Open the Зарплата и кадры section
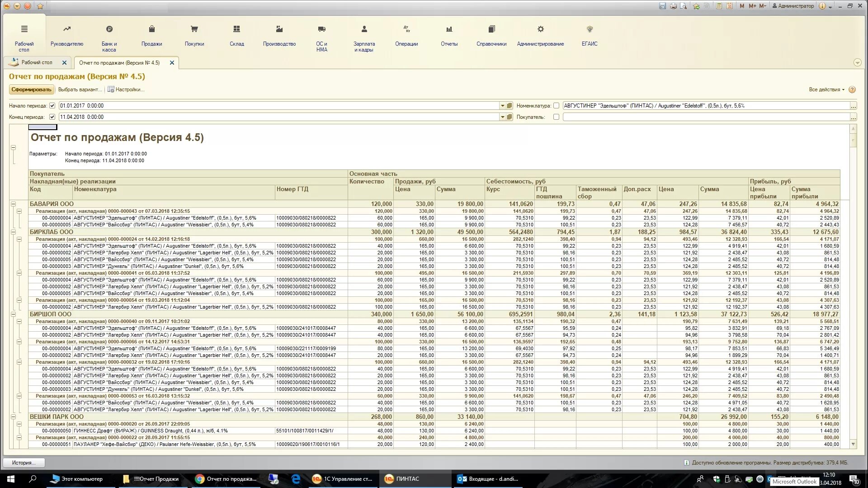This screenshot has height=488, width=868. coord(364,39)
